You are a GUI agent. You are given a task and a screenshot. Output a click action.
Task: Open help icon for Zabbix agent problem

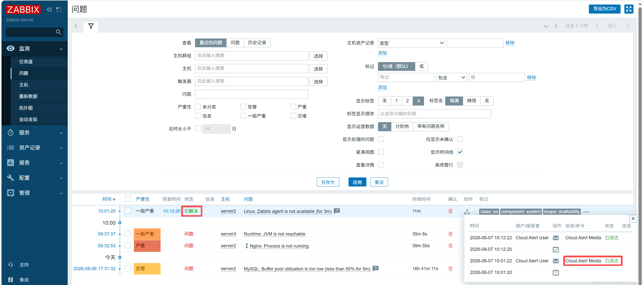point(337,211)
